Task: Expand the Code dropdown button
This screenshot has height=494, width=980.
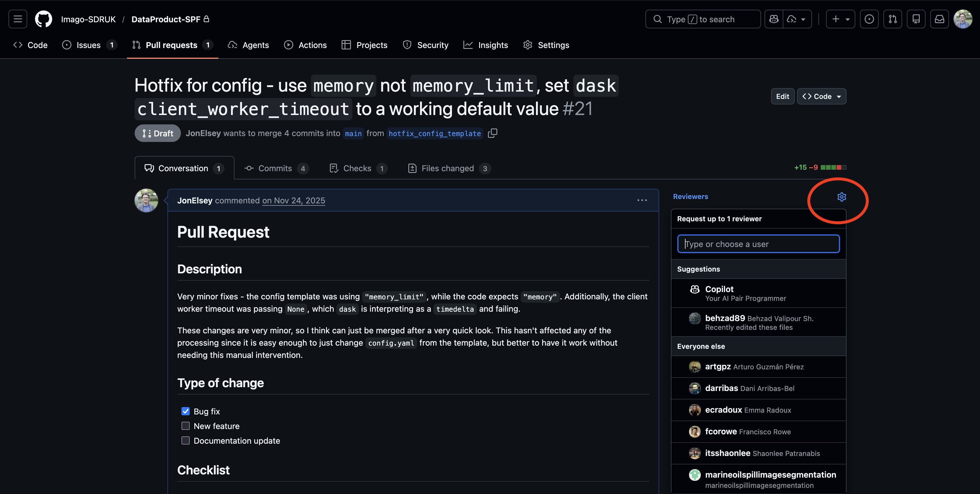Action: pyautogui.click(x=821, y=97)
